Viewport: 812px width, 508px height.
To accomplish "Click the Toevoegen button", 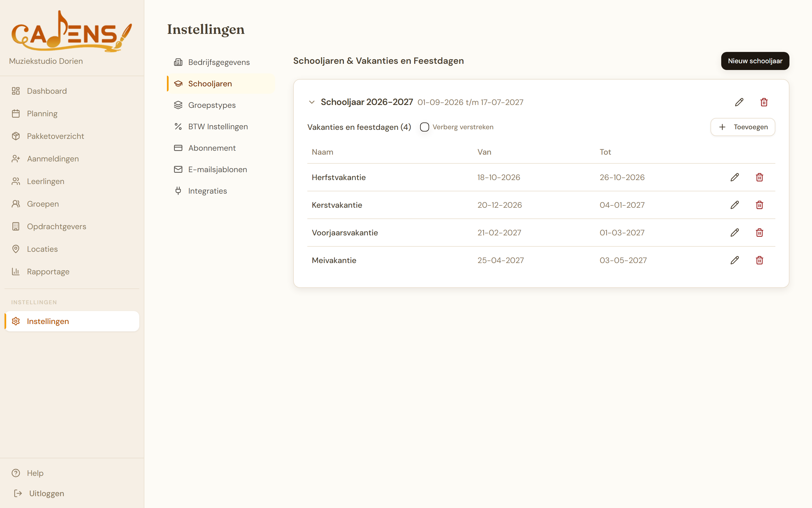I will pos(743,127).
